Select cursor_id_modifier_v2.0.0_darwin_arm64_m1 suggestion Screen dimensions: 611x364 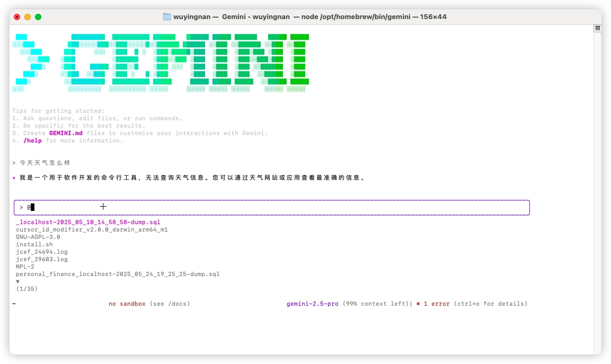(x=92, y=229)
